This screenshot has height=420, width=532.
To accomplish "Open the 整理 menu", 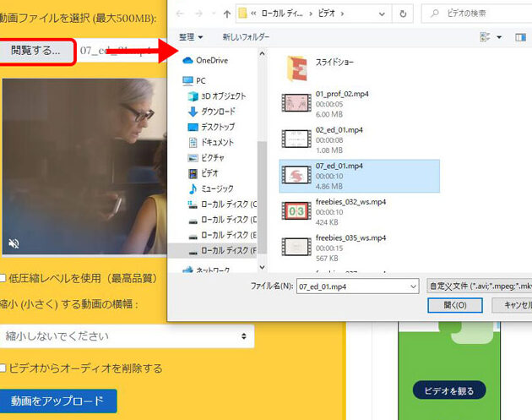I will pyautogui.click(x=190, y=37).
